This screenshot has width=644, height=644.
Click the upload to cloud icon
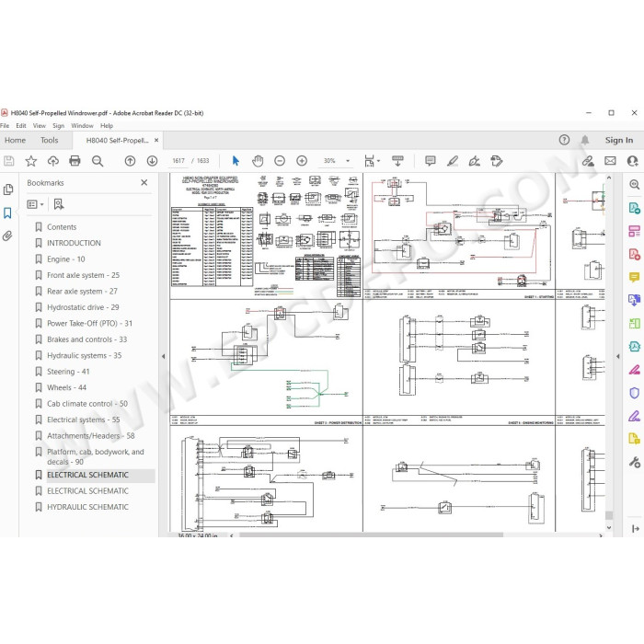53,161
